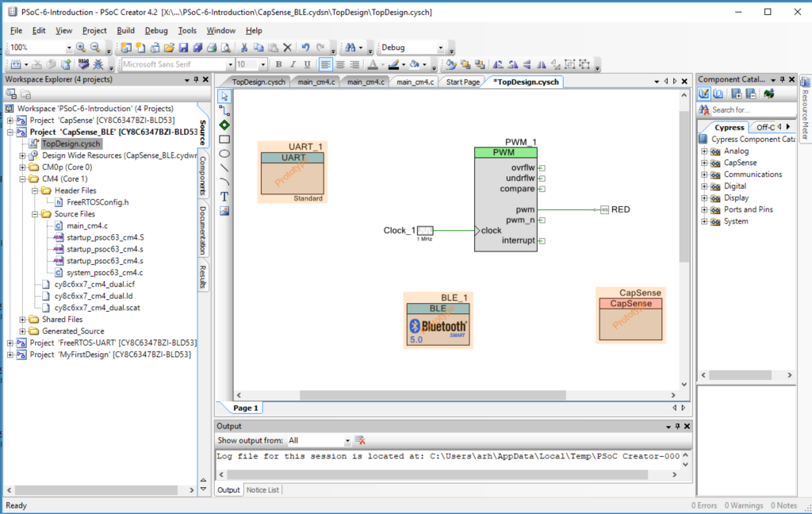
Task: Toggle Bold formatting
Action: point(278,64)
